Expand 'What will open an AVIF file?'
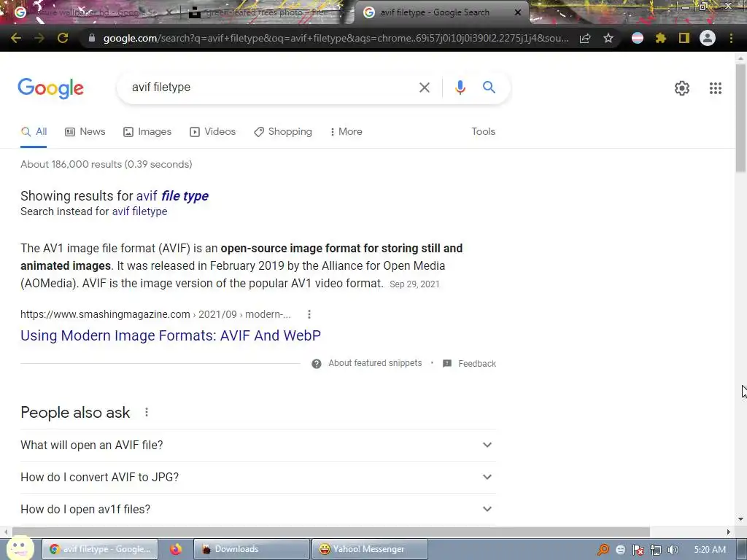747x560 pixels. click(258, 446)
